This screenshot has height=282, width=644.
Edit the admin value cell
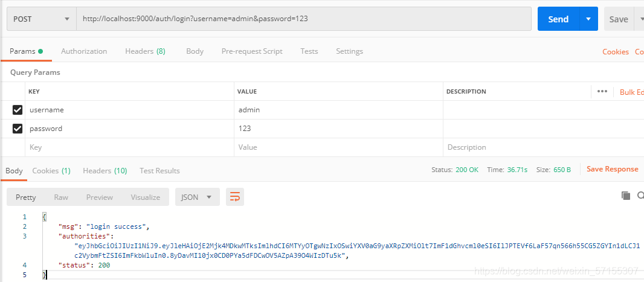pos(338,110)
